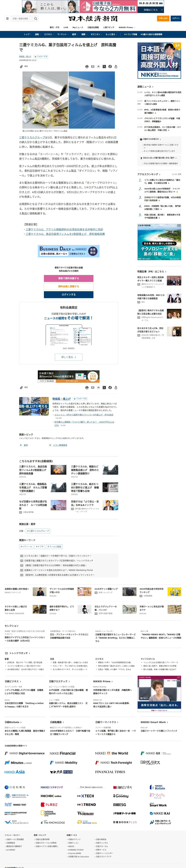Toggle フォローする beside 物価高・値上げ under the headline
The image size is (186, 868).
click(x=41, y=57)
